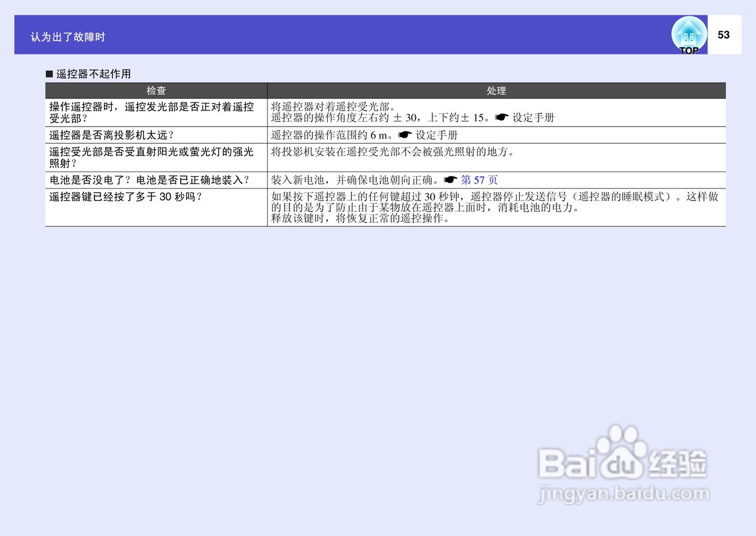Click the TOP home icon
The image size is (756, 536).
pyautogui.click(x=689, y=35)
